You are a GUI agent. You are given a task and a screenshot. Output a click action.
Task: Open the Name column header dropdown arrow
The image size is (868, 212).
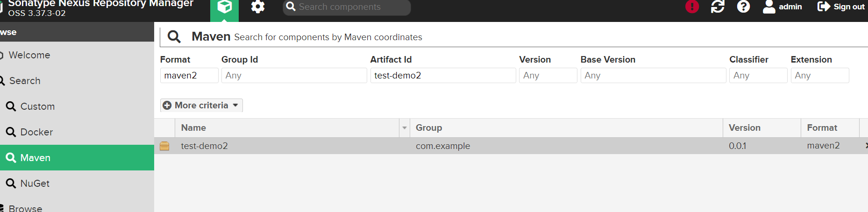405,128
